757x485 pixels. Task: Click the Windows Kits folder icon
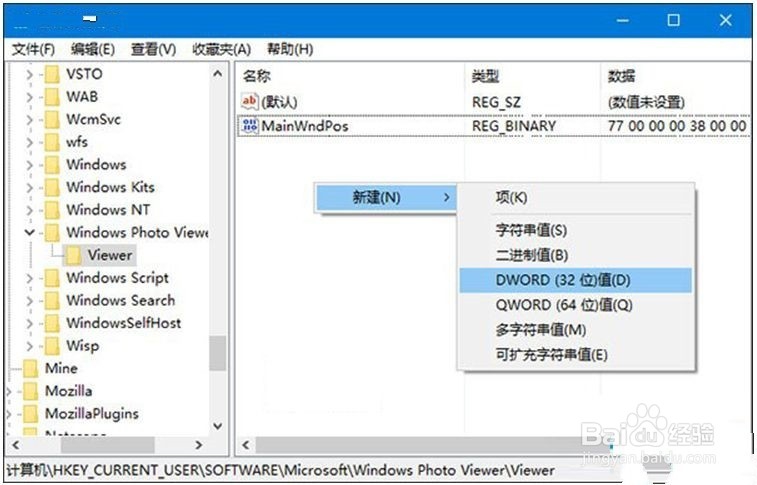coord(52,188)
